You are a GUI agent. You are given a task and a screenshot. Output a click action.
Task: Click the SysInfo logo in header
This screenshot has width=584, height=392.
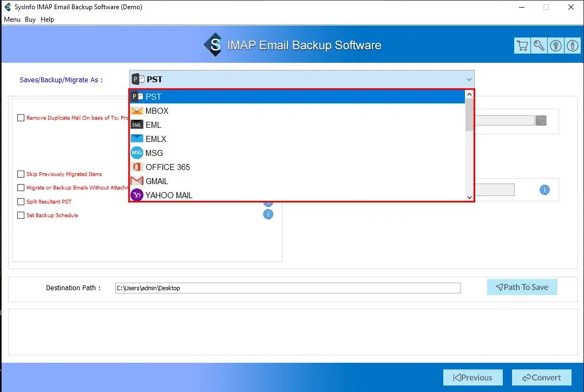click(213, 45)
